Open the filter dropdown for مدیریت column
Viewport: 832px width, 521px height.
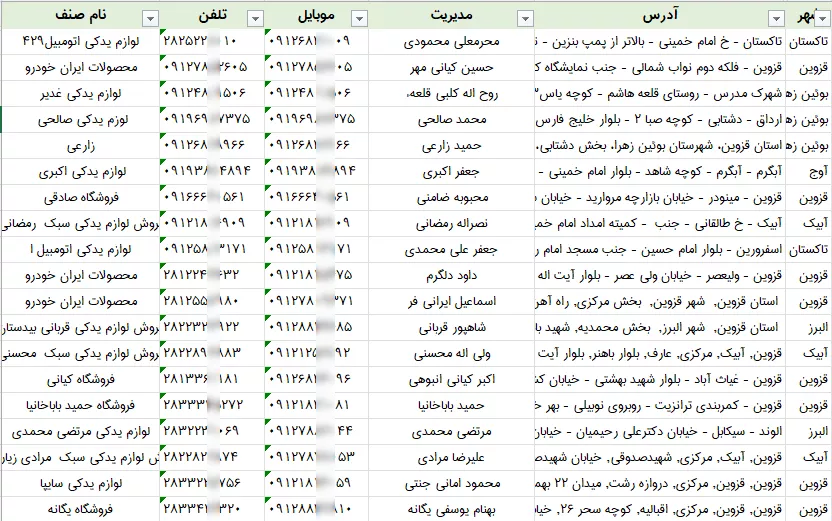[x=525, y=19]
